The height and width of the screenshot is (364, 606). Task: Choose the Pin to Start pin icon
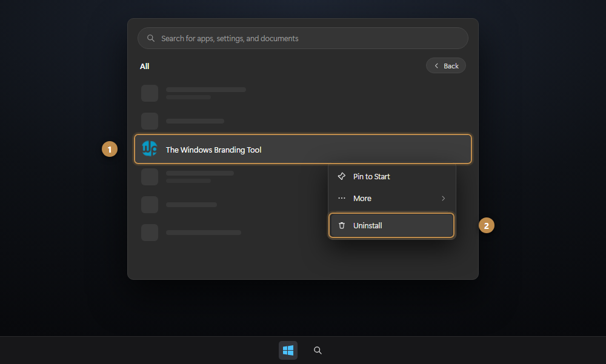pos(342,176)
